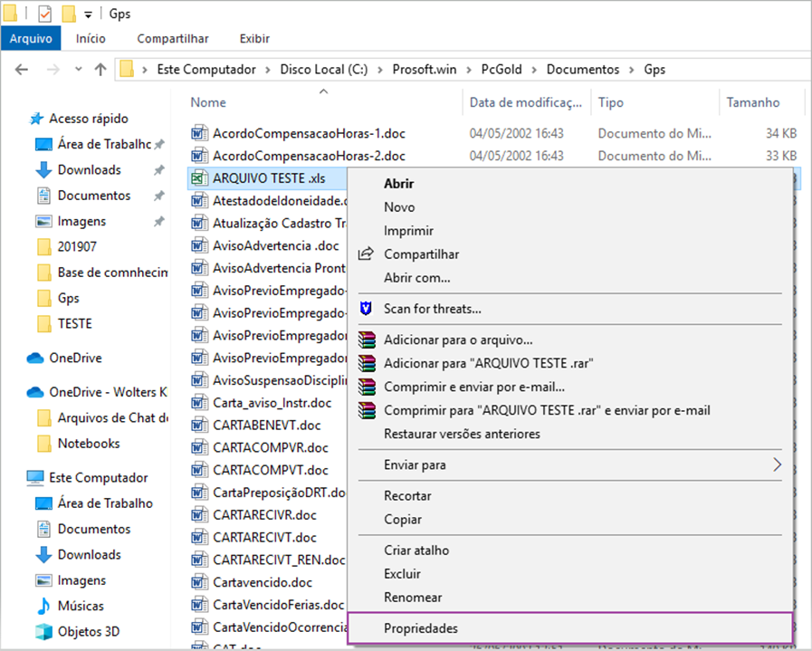Choose Novo in the context menu

[x=399, y=207]
